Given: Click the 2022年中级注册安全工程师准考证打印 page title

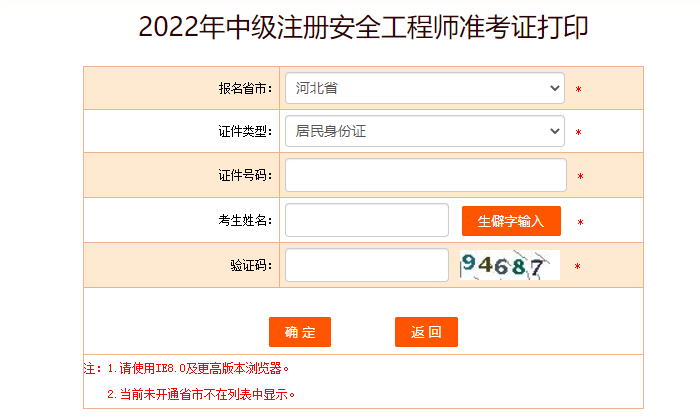Looking at the screenshot, I should pos(363,27).
